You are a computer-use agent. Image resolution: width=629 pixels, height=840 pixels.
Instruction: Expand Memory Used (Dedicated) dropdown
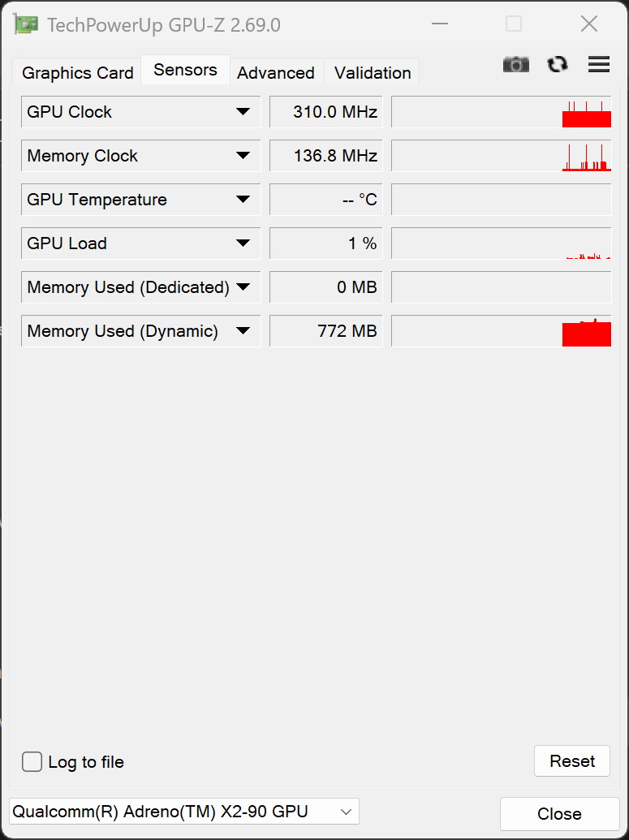click(x=243, y=287)
